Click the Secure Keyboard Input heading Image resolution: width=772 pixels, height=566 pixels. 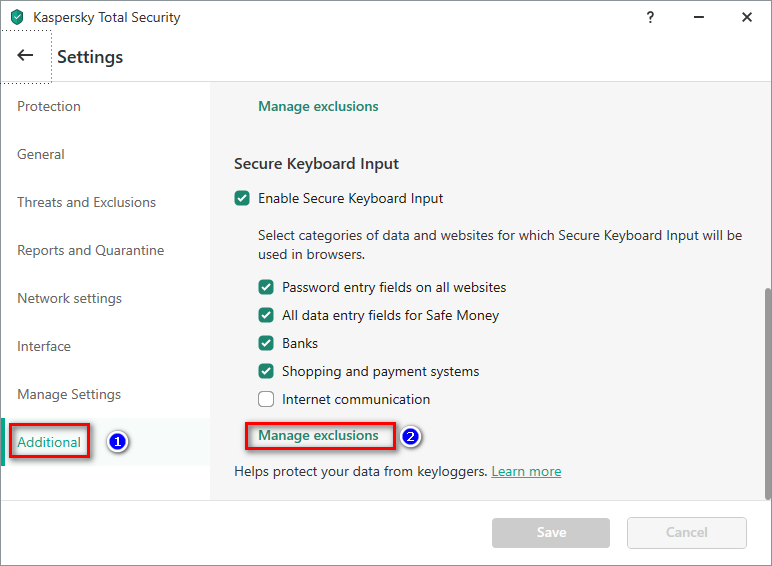click(316, 164)
